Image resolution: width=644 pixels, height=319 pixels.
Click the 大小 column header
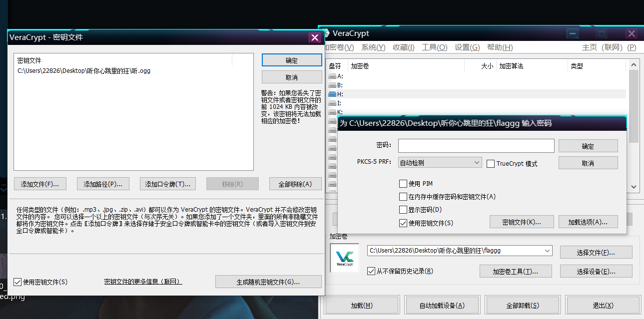click(x=480, y=66)
